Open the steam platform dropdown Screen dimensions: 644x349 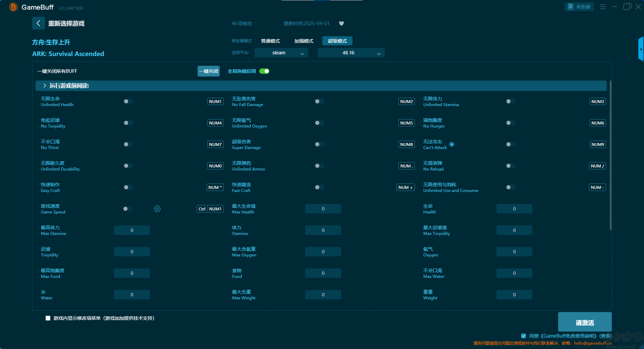281,53
